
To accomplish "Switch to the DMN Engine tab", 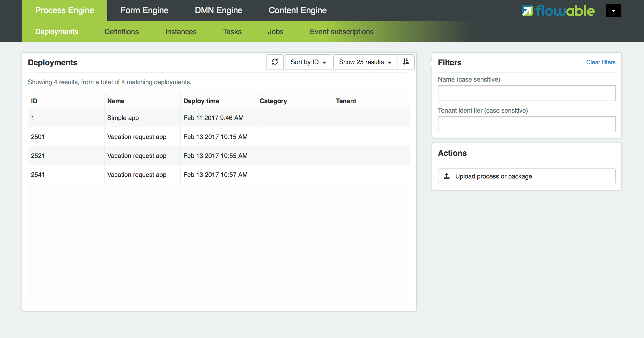I will [218, 11].
